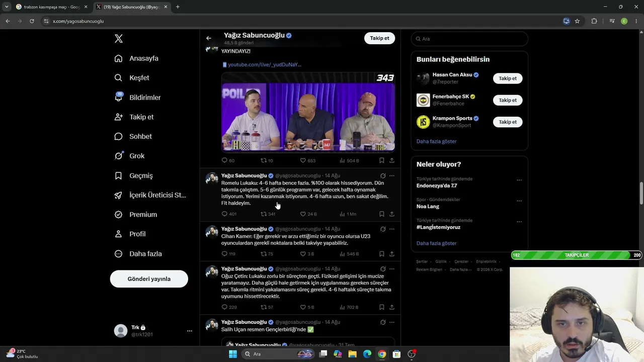Click the Gönderi yayınla button
Viewport: 644px width, 362px height.
click(149, 279)
